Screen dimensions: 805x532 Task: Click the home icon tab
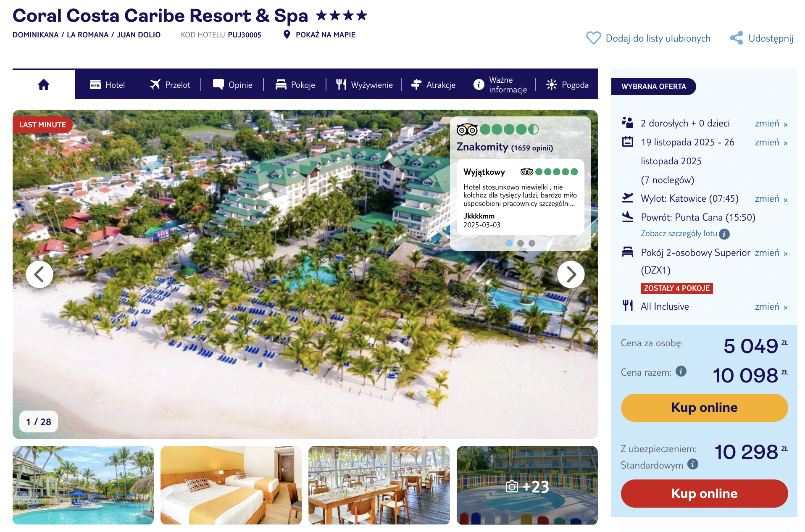click(x=44, y=84)
